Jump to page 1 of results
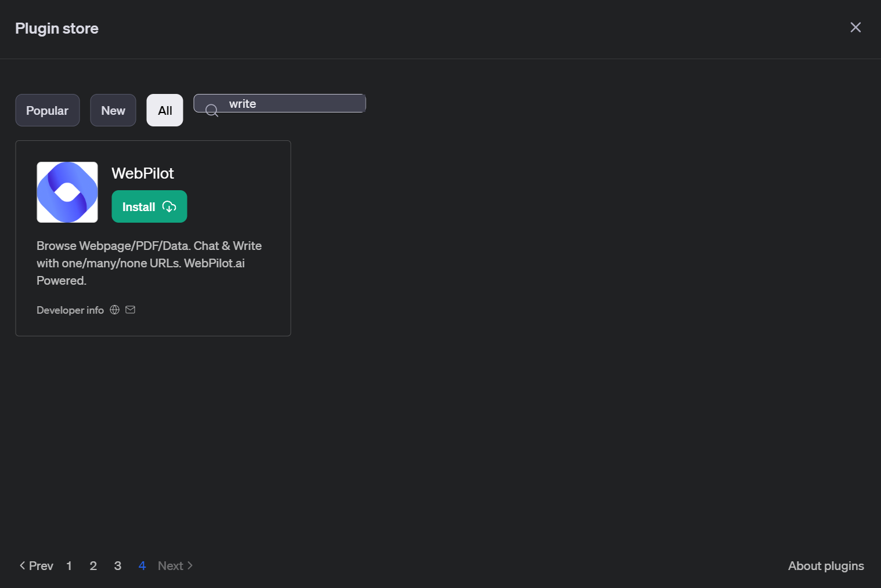881x588 pixels. pyautogui.click(x=69, y=565)
